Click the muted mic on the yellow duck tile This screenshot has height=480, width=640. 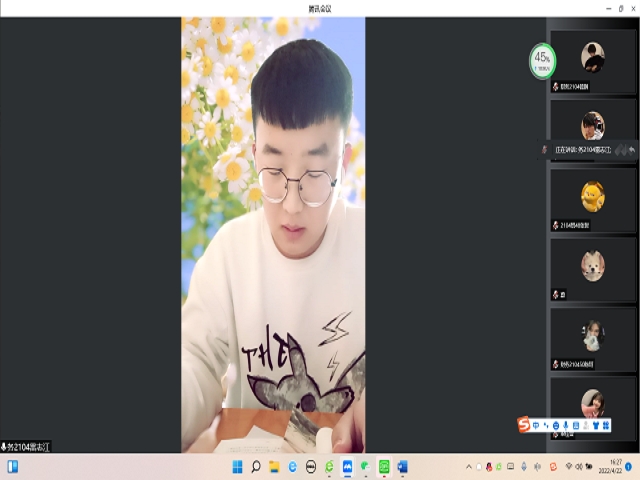tap(556, 225)
